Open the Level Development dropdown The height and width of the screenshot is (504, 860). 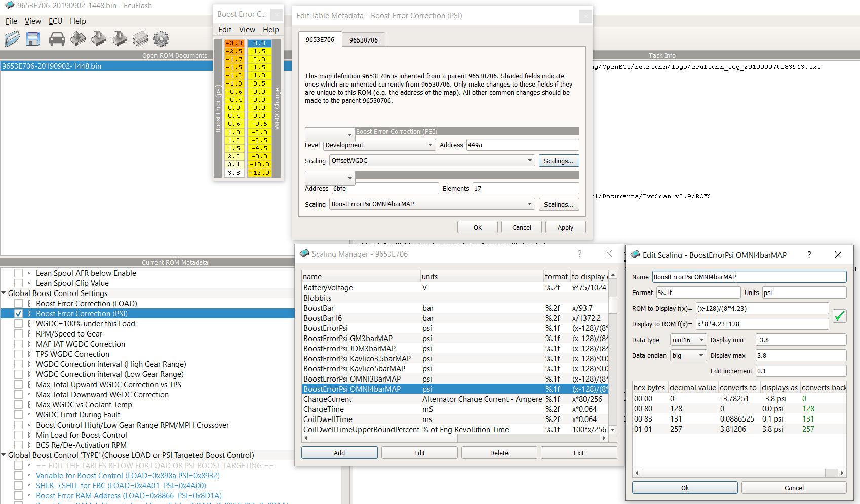pos(379,145)
